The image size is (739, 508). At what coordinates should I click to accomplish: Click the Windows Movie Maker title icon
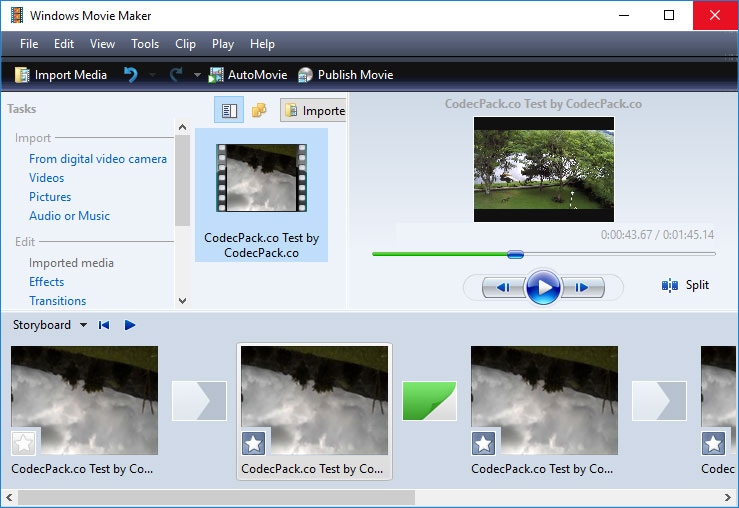[17, 16]
